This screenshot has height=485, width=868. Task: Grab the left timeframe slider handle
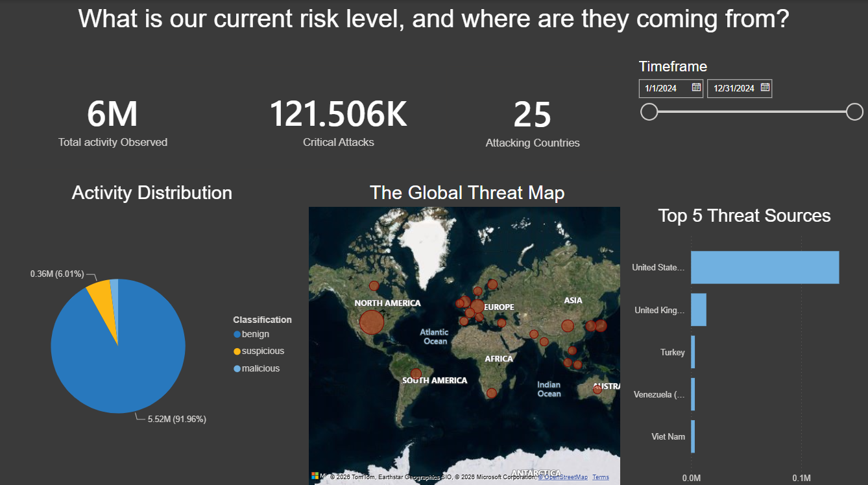coord(649,112)
